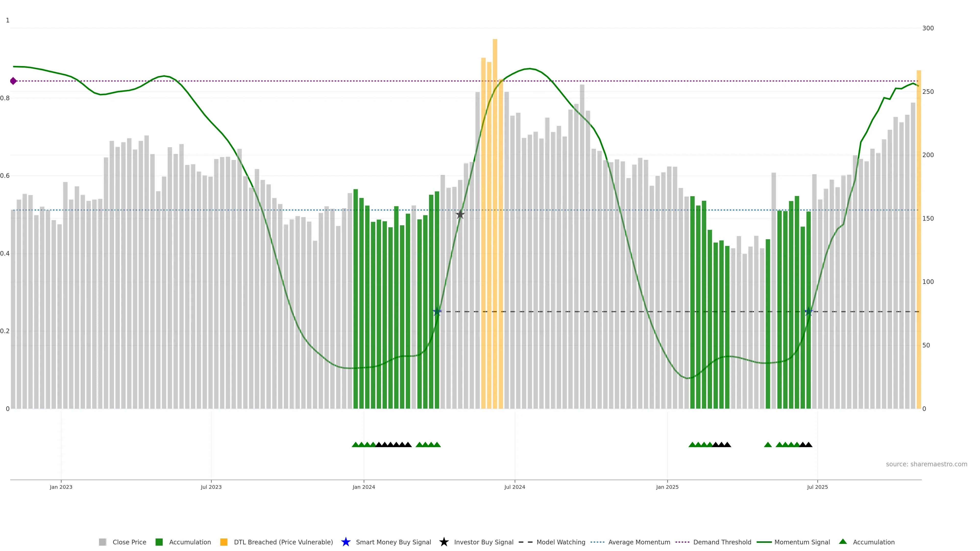The height and width of the screenshot is (551, 980).
Task: Click the purple Demand Threshold diamond marker
Action: [13, 81]
